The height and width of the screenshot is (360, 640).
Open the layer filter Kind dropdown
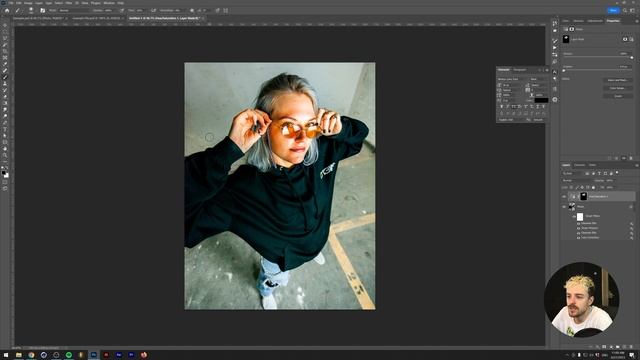(x=572, y=173)
